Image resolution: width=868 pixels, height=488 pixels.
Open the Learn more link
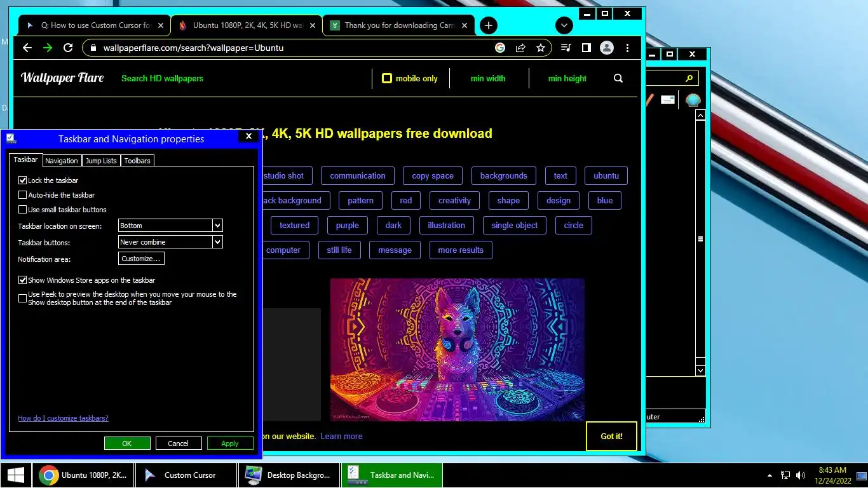(x=341, y=436)
